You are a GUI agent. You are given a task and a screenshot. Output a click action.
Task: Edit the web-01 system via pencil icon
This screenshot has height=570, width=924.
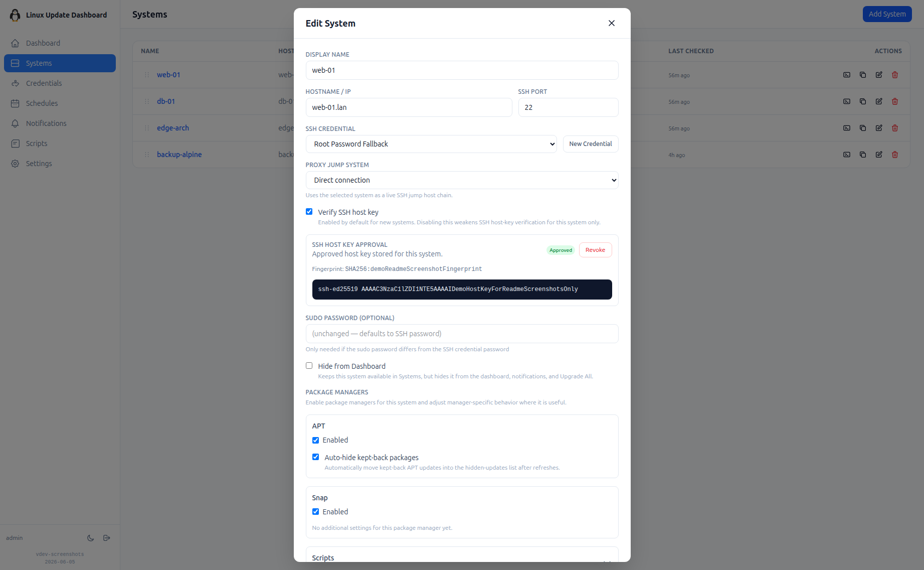point(879,75)
